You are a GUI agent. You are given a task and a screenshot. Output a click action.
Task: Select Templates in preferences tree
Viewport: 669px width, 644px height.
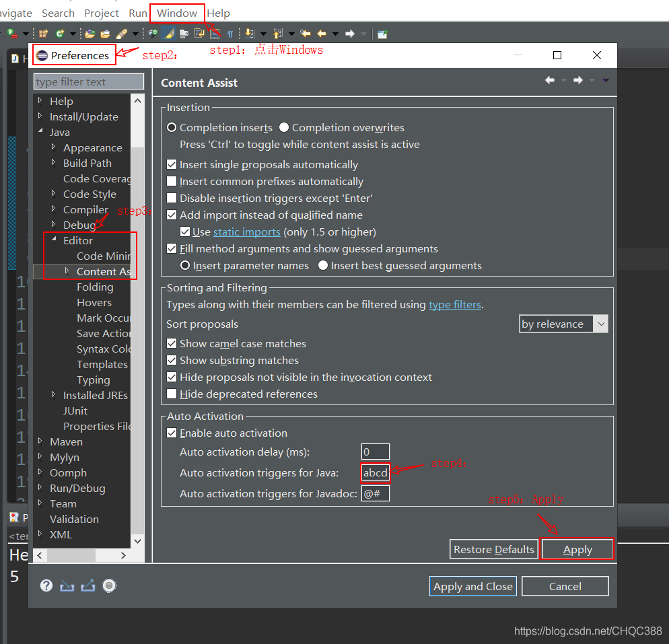coord(102,365)
